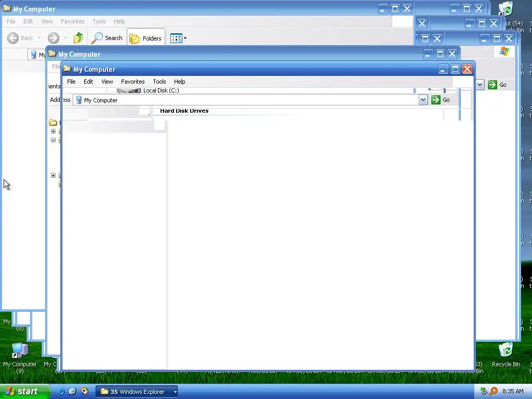Launch Internet Explorer from Quick Launch

(x=60, y=392)
